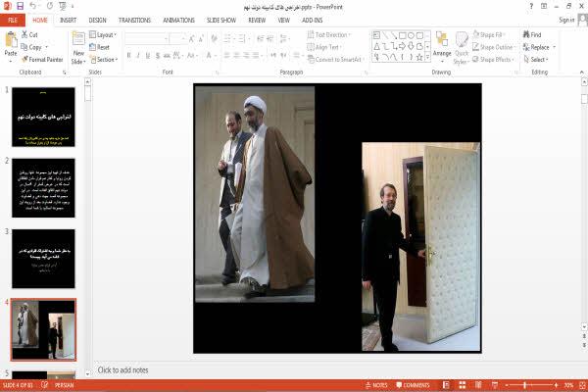The width and height of the screenshot is (588, 392).
Task: Click Fit slide to window icon
Action: [x=582, y=385]
